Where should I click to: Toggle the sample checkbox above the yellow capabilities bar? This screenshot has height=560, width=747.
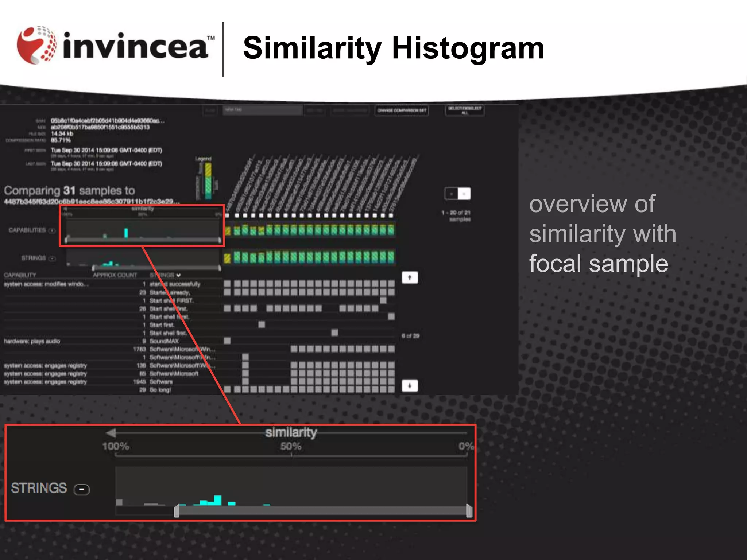click(x=228, y=216)
